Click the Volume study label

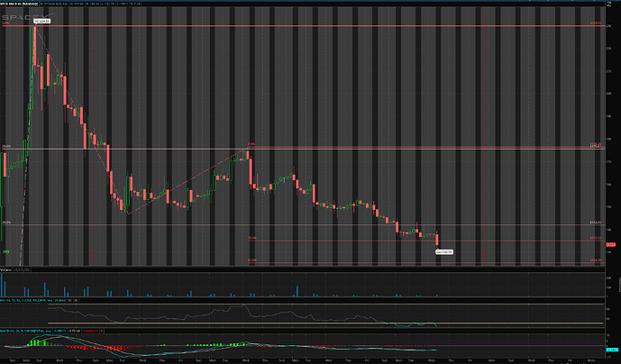pyautogui.click(x=6, y=269)
